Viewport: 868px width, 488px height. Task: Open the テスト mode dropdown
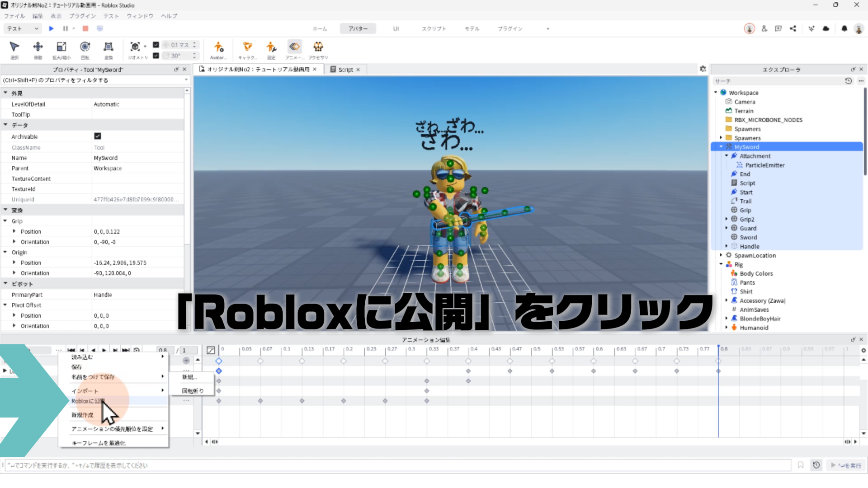click(23, 28)
